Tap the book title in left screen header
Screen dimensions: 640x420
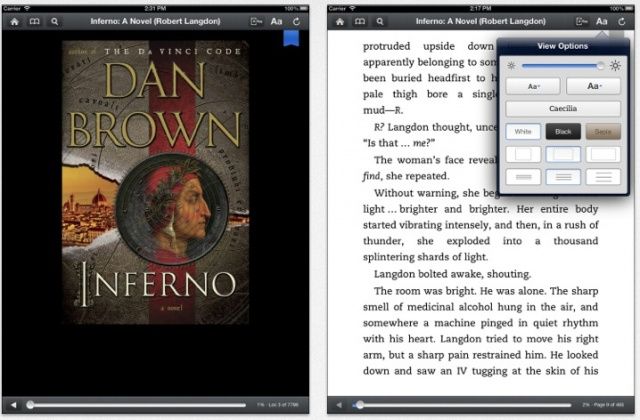[155, 21]
